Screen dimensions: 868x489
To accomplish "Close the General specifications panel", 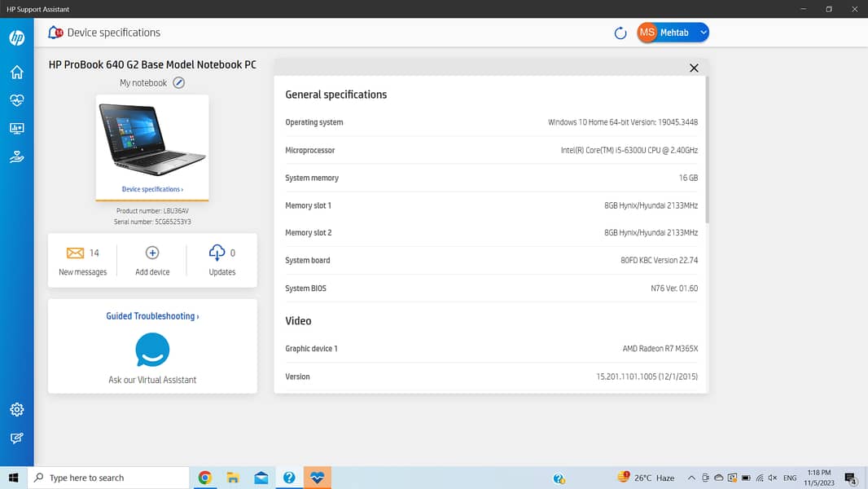I will click(x=694, y=68).
